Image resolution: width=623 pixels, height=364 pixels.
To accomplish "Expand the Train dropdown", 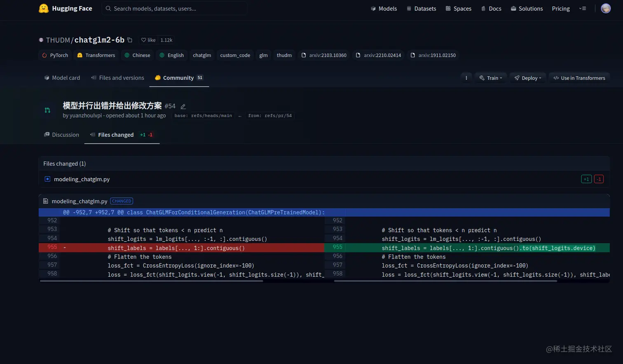I will pos(491,78).
